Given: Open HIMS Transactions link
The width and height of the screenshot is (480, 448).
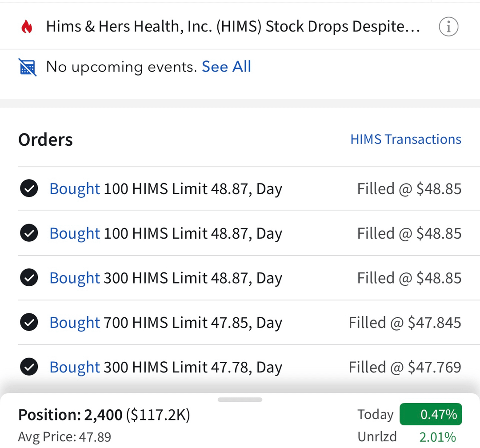Looking at the screenshot, I should point(406,139).
